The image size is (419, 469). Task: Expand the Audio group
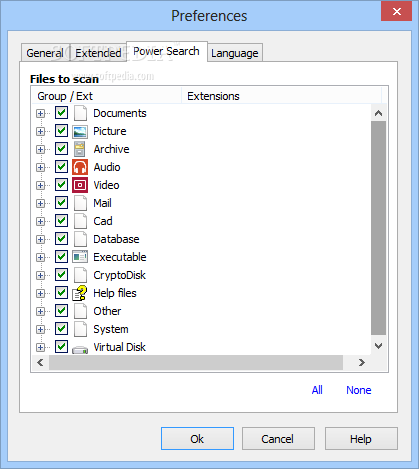click(x=40, y=168)
